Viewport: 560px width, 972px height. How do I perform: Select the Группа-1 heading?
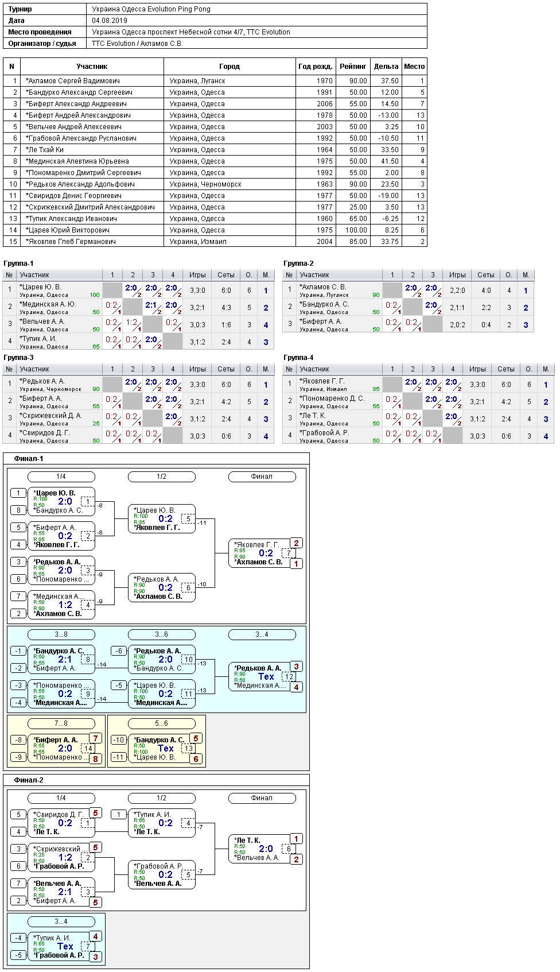pyautogui.click(x=18, y=264)
